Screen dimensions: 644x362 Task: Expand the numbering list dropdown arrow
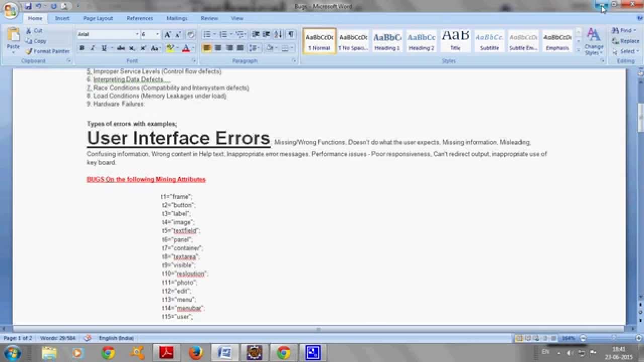pos(231,35)
